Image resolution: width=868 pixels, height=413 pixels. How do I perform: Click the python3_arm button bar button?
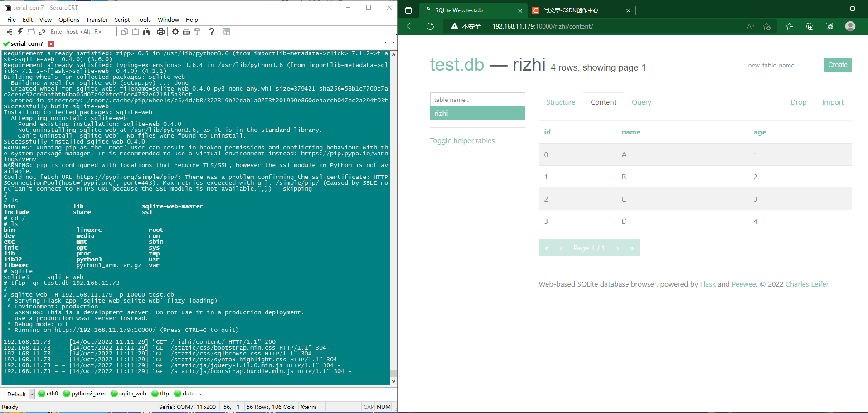[x=84, y=394]
